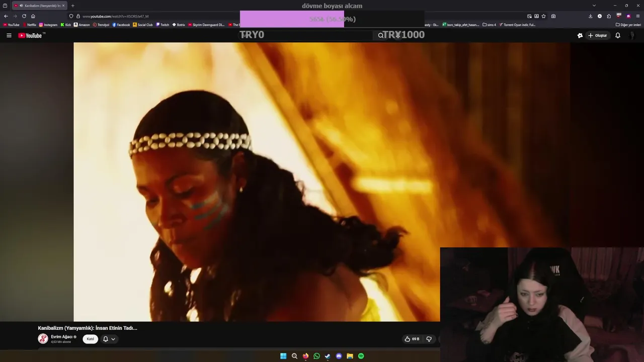The height and width of the screenshot is (362, 644).
Task: Click the round account icon in toolbar
Action: click(x=600, y=16)
